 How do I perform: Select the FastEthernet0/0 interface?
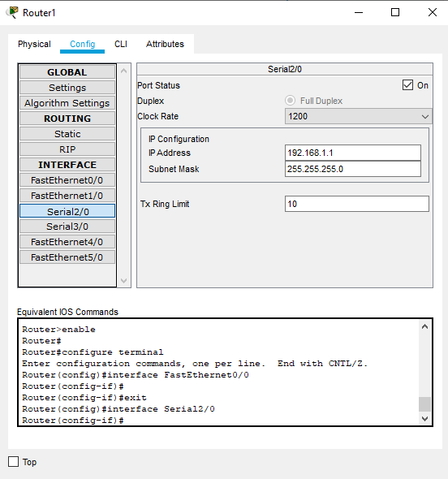coord(67,180)
